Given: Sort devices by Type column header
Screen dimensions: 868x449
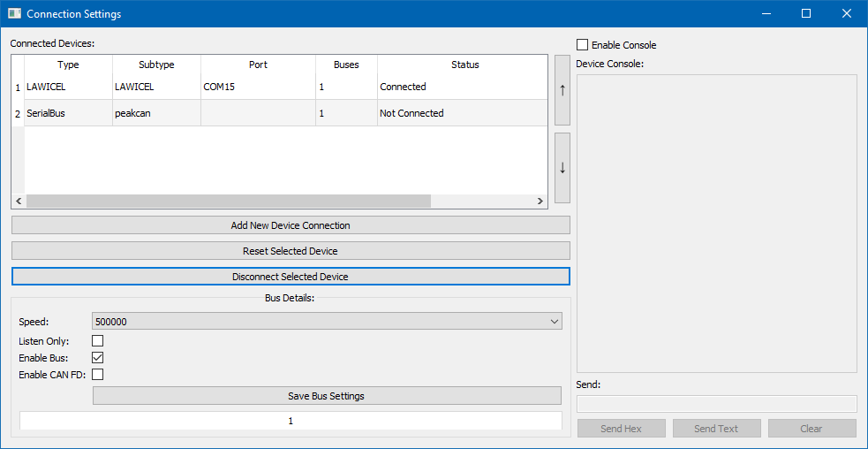Looking at the screenshot, I should [x=68, y=65].
